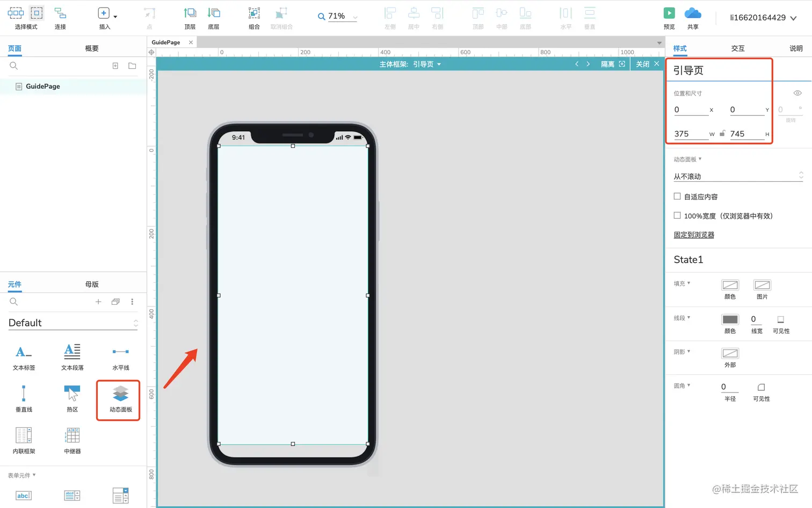Toggle 隔离 isolate mode
Viewport: 812px width, 508px height.
[x=613, y=64]
